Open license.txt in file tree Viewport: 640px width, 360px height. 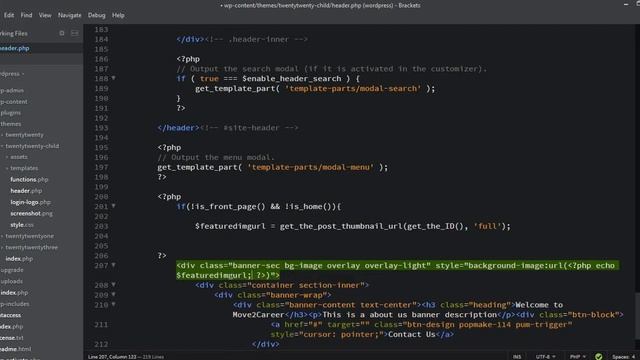[x=12, y=338]
